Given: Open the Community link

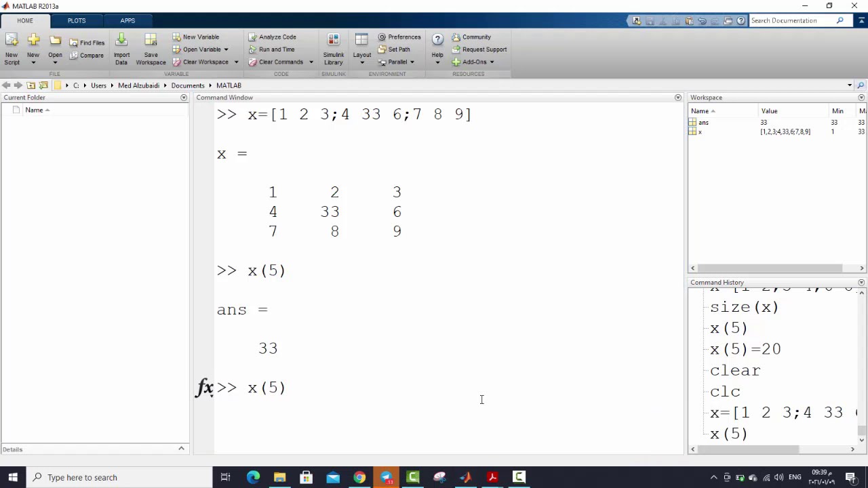Looking at the screenshot, I should [x=471, y=37].
